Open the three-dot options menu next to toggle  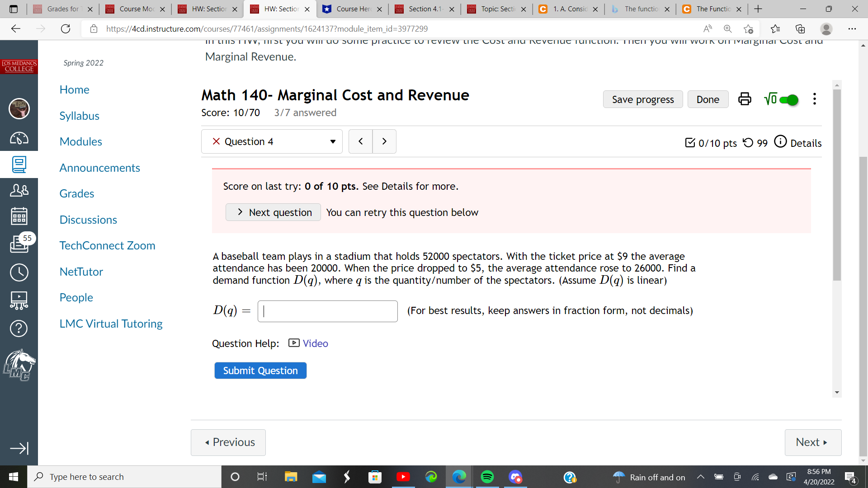(x=815, y=99)
